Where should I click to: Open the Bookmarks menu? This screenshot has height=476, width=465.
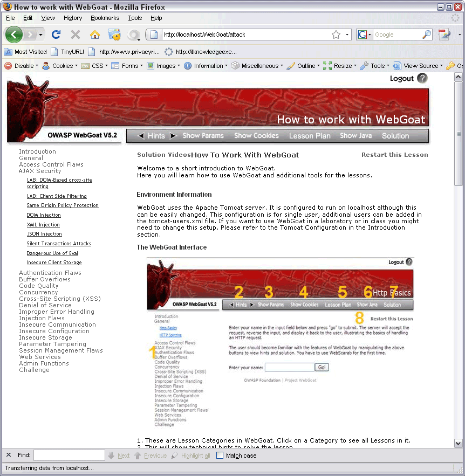[105, 18]
